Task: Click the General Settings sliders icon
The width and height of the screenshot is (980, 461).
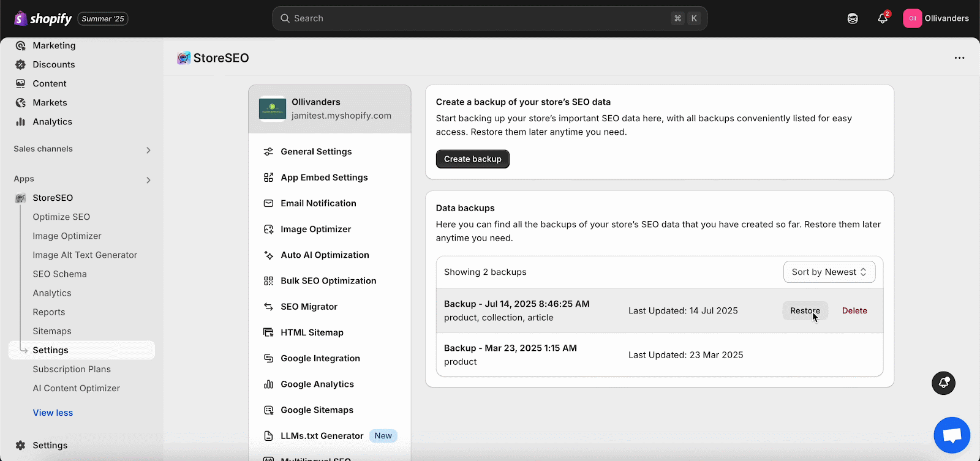Action: coord(268,151)
